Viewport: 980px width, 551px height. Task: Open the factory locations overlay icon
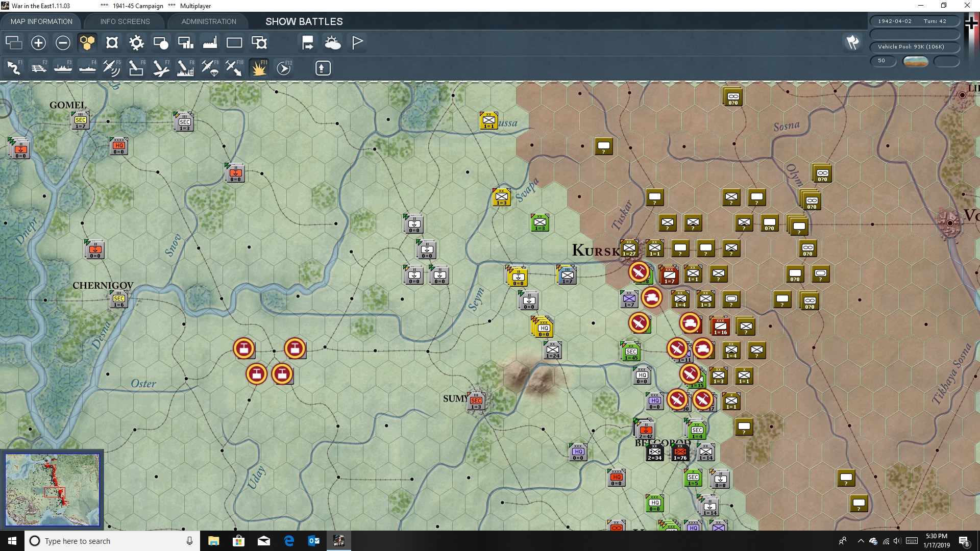(210, 43)
